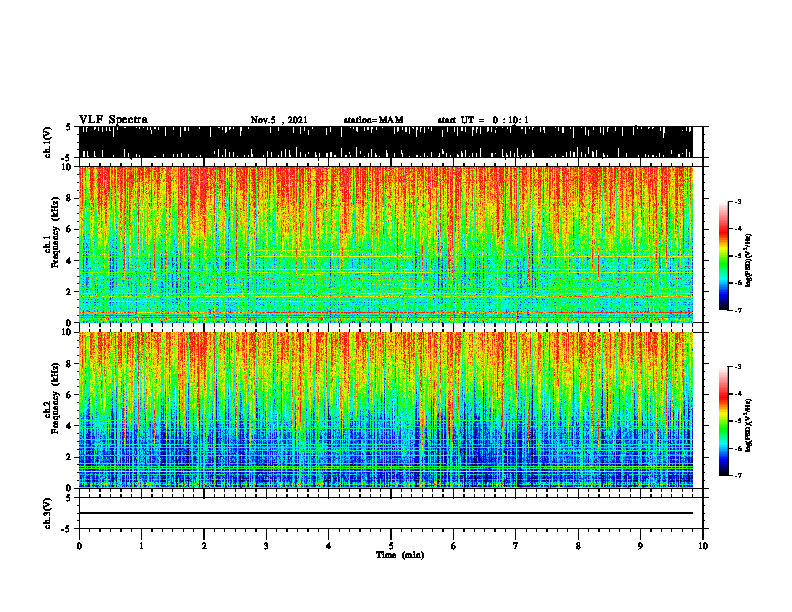The image size is (792, 612).
Task: Click the ch.1 colorbar log(PSD) unit label
Action: [749, 261]
